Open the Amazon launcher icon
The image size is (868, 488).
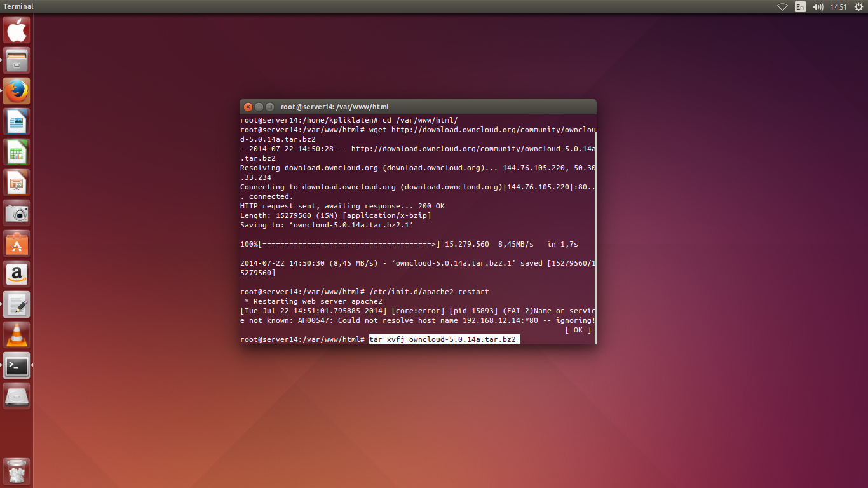pyautogui.click(x=17, y=274)
